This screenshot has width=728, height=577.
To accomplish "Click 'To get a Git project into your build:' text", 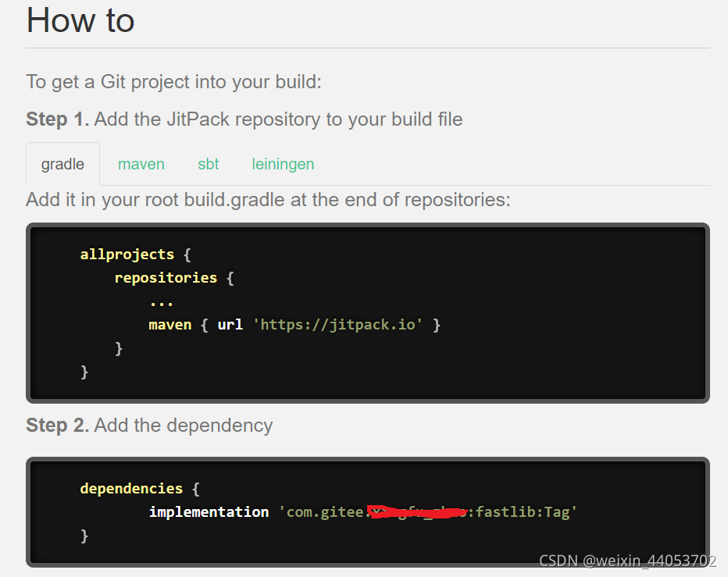I will pos(173,82).
